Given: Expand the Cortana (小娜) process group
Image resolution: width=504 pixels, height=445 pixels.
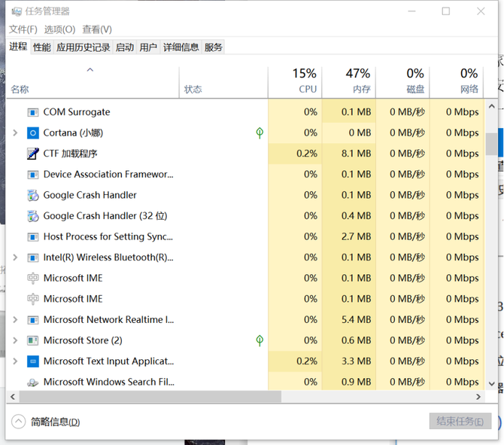Looking at the screenshot, I should pyautogui.click(x=15, y=133).
